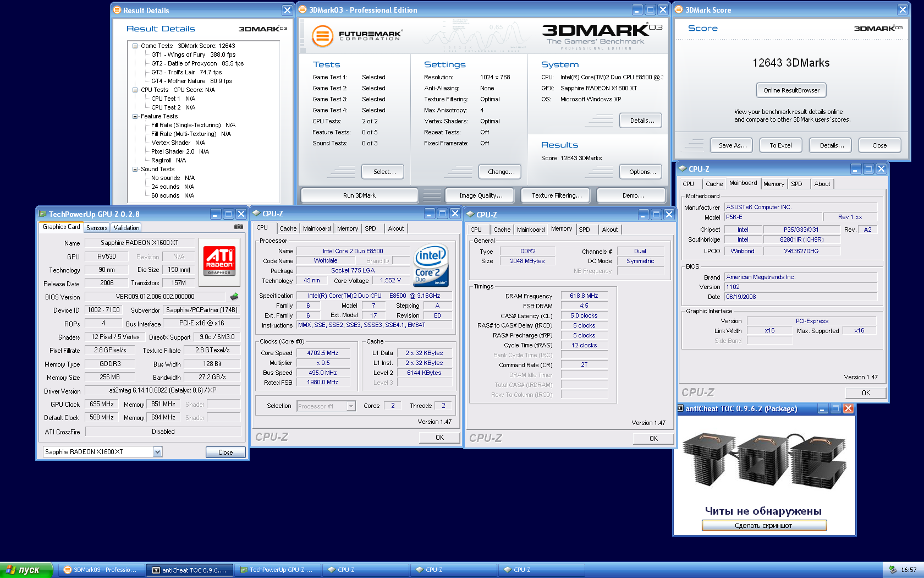Click the Image Quality... button
Screen dimensions: 924x578
(481, 195)
